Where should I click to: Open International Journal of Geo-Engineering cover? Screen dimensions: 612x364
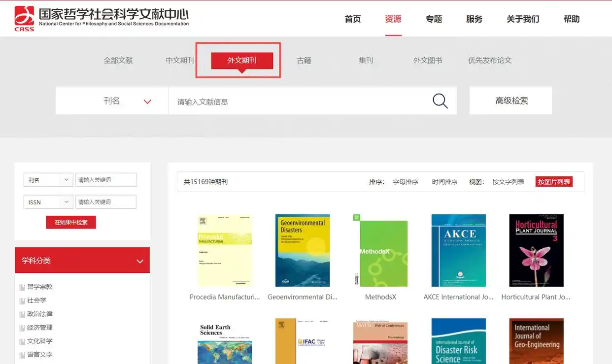(x=536, y=341)
